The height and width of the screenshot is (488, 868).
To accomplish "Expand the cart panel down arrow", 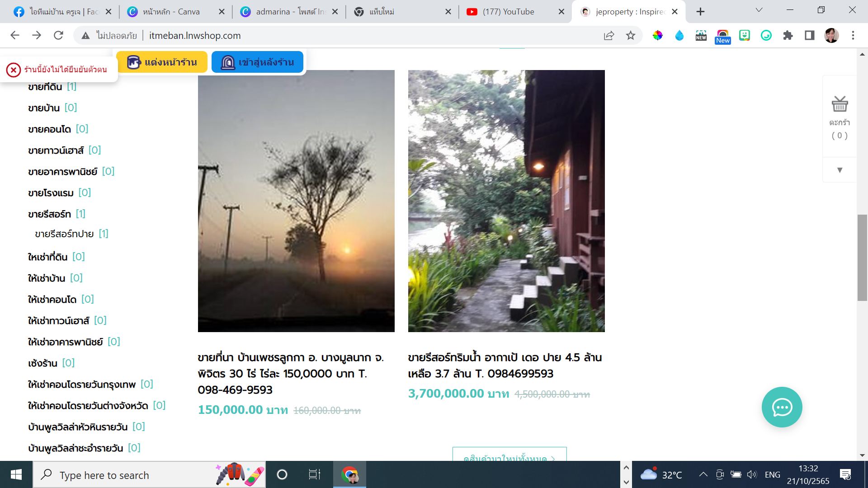I will click(x=840, y=170).
